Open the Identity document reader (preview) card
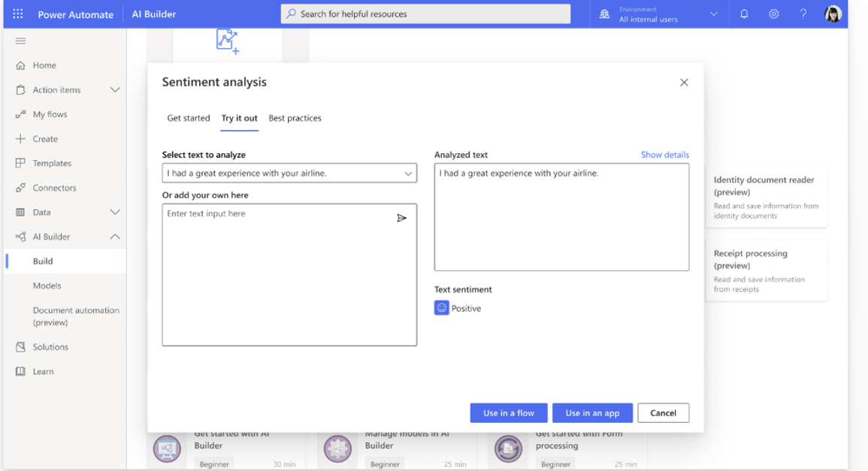This screenshot has width=868, height=471. pos(767,197)
